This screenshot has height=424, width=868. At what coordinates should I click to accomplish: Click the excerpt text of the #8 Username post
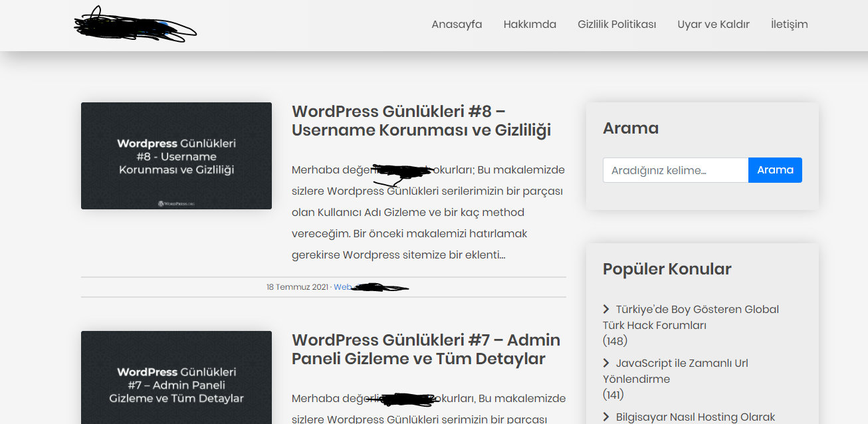pos(428,213)
